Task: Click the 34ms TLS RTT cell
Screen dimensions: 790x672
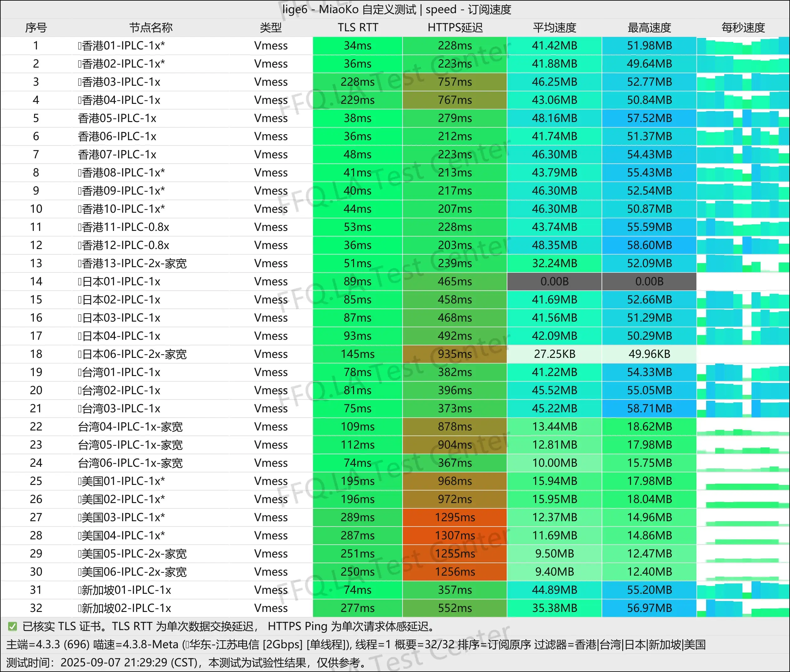Action: pos(357,46)
